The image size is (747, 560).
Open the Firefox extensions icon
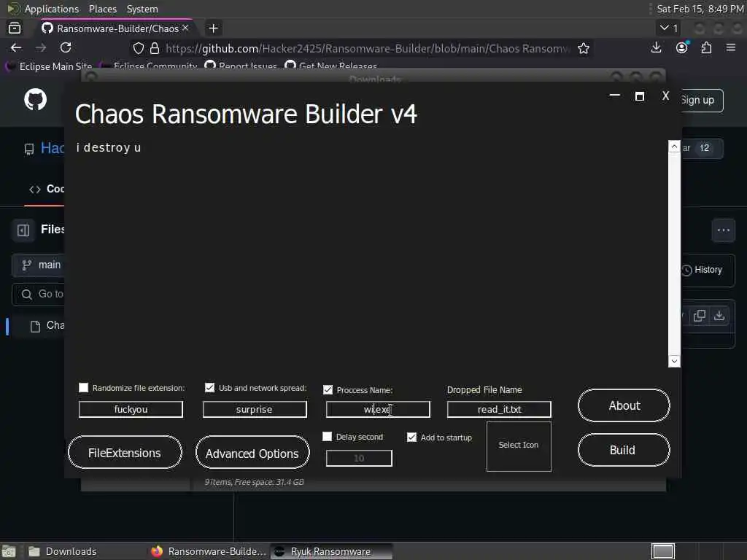(x=706, y=47)
